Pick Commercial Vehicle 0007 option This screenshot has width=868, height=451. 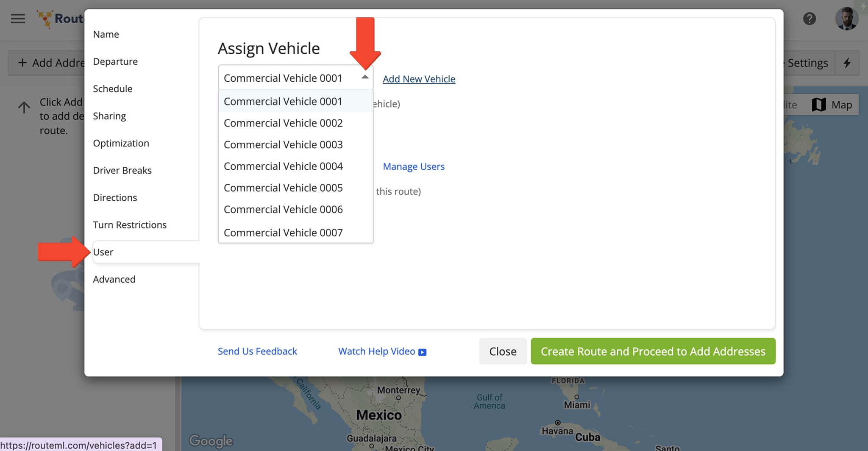[295, 232]
